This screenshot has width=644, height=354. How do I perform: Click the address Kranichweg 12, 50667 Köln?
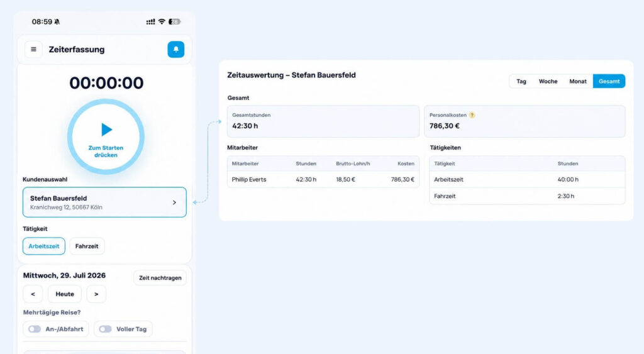tap(66, 207)
